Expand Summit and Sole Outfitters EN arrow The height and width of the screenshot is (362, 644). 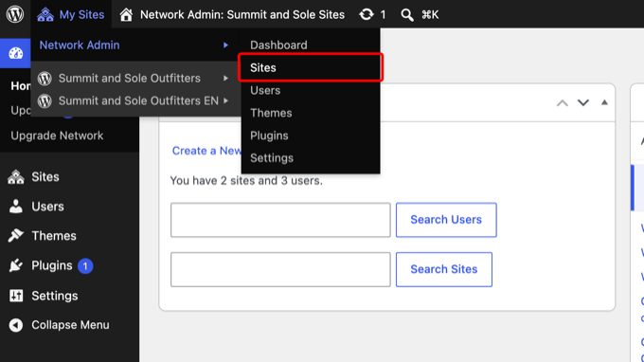pyautogui.click(x=225, y=100)
